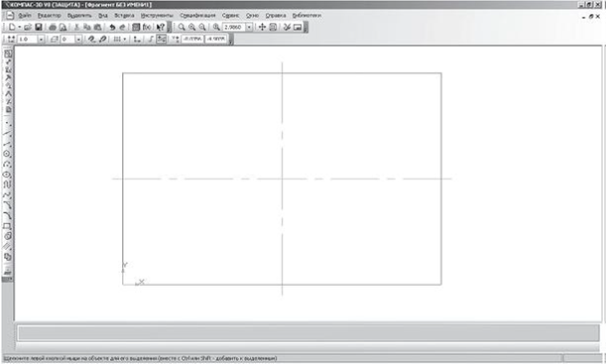This screenshot has height=364, width=606.
Task: Activate the pan view cross-arrows tool
Action: click(262, 27)
